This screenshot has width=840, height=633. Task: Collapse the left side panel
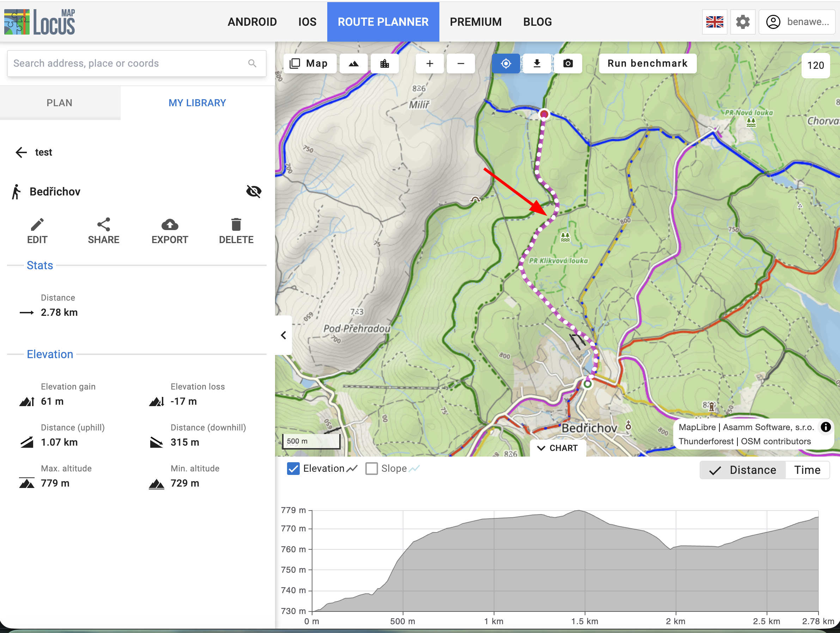(x=283, y=335)
